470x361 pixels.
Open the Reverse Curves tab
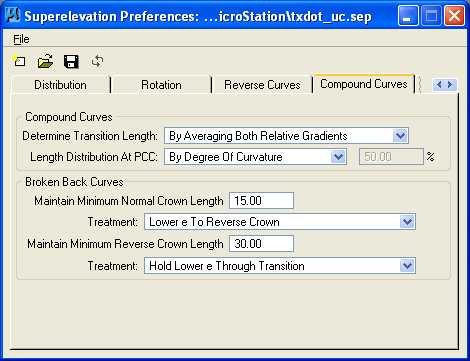click(x=262, y=85)
